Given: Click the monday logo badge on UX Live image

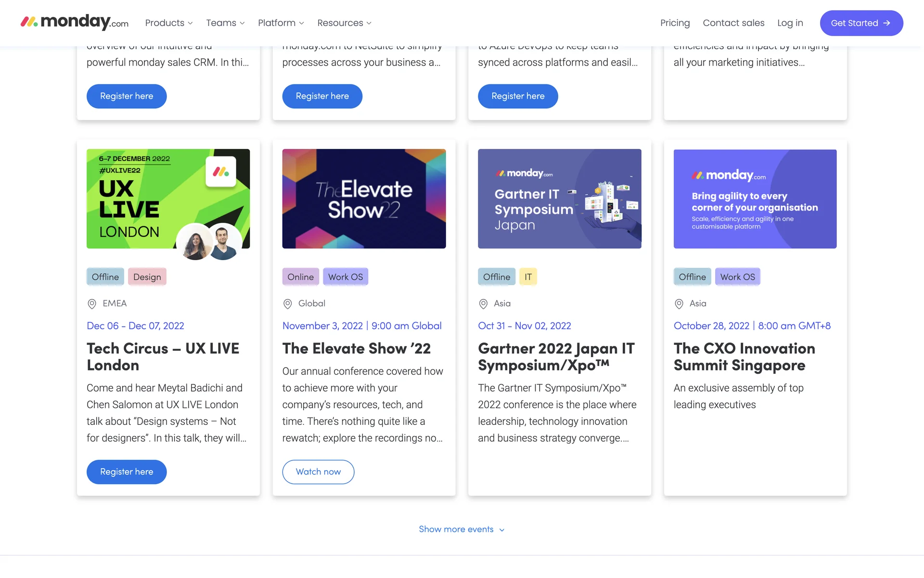Looking at the screenshot, I should coord(221,171).
